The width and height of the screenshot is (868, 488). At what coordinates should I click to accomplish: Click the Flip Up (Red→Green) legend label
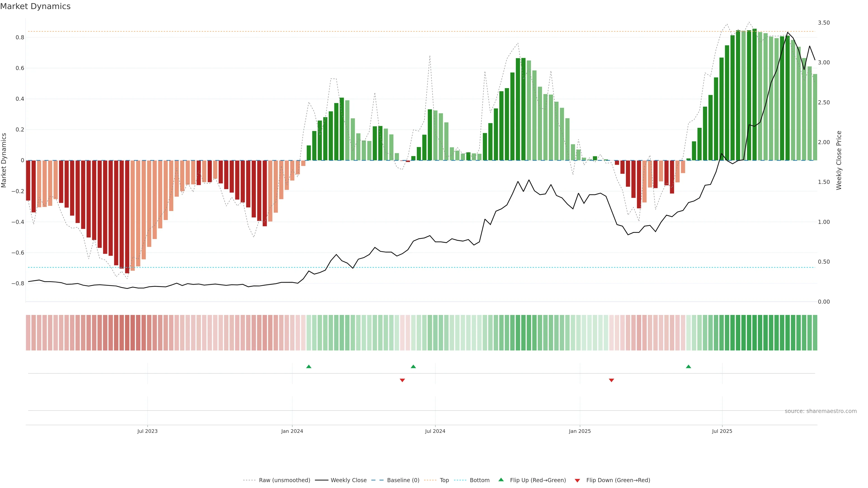coord(538,480)
